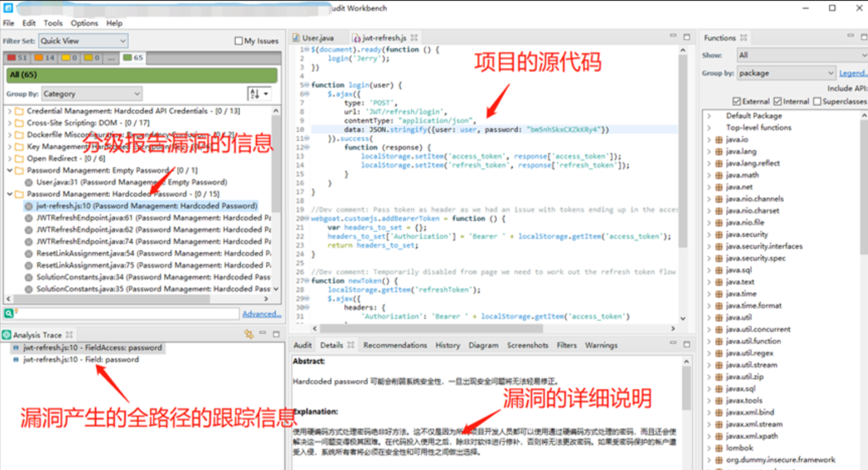Maximize the Details panel
Screen dimensions: 868x470
click(x=687, y=344)
